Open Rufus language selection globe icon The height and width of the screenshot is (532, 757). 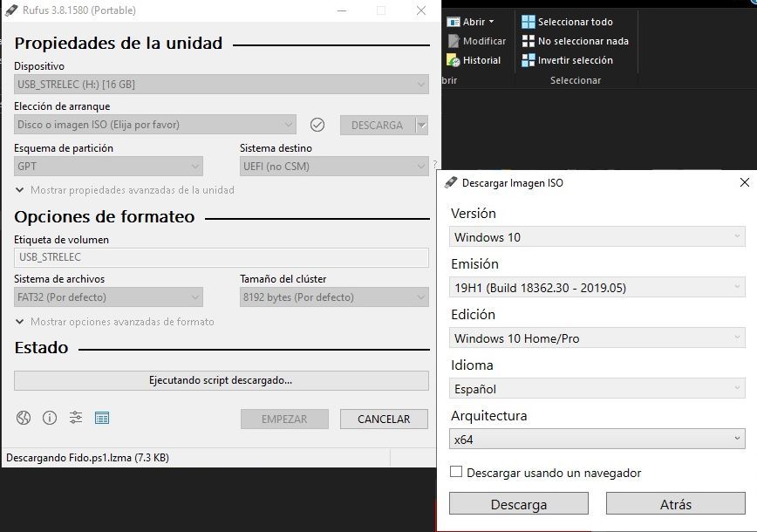[x=24, y=418]
